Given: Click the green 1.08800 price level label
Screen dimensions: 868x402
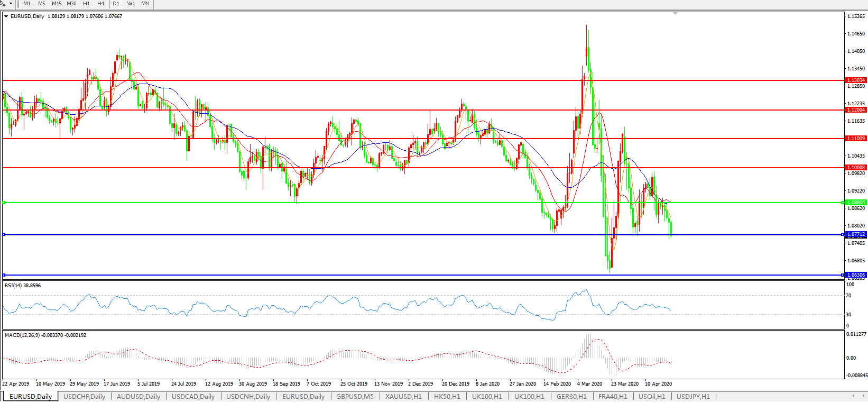Looking at the screenshot, I should click(x=856, y=203).
